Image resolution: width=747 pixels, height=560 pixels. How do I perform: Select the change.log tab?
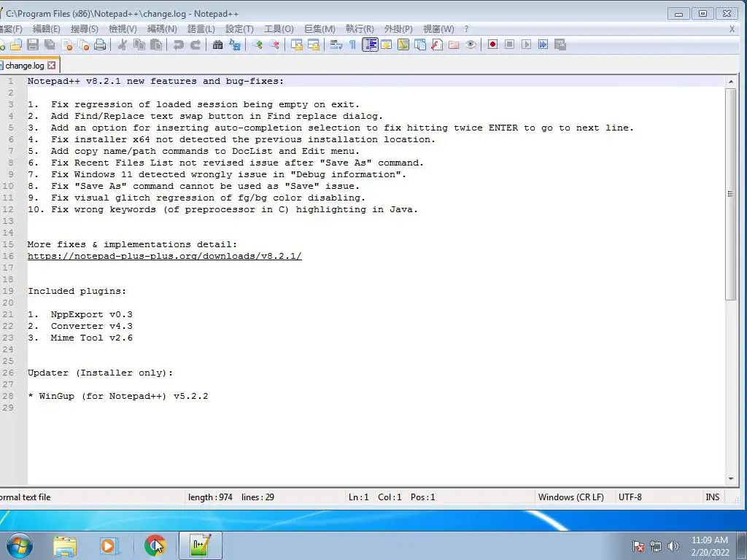coord(24,66)
